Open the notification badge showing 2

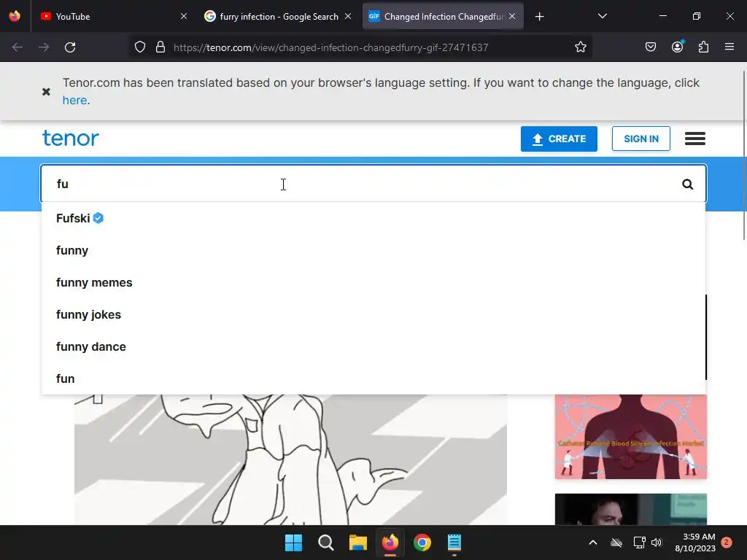pyautogui.click(x=727, y=542)
